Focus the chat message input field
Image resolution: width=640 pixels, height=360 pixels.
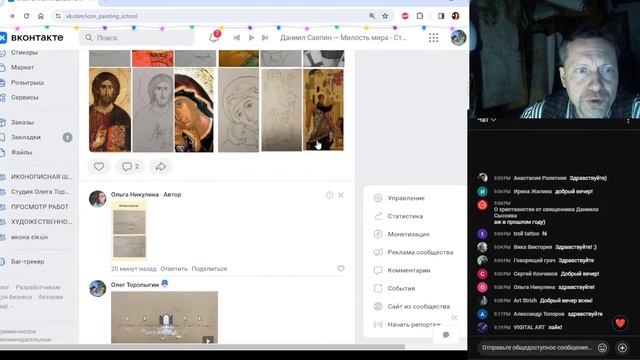pyautogui.click(x=537, y=348)
